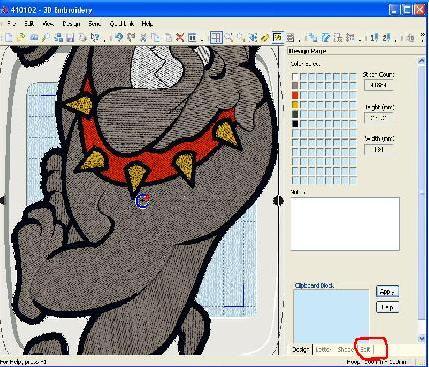Switch to the Letter tab
Image resolution: width=429 pixels, height=367 pixels.
[x=323, y=349]
